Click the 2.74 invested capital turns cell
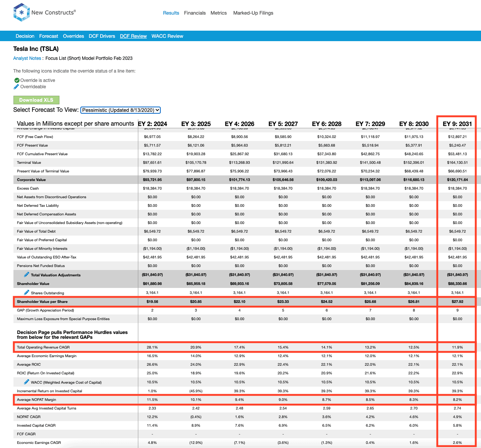This screenshot has height=448, width=481. pyautogui.click(x=457, y=408)
